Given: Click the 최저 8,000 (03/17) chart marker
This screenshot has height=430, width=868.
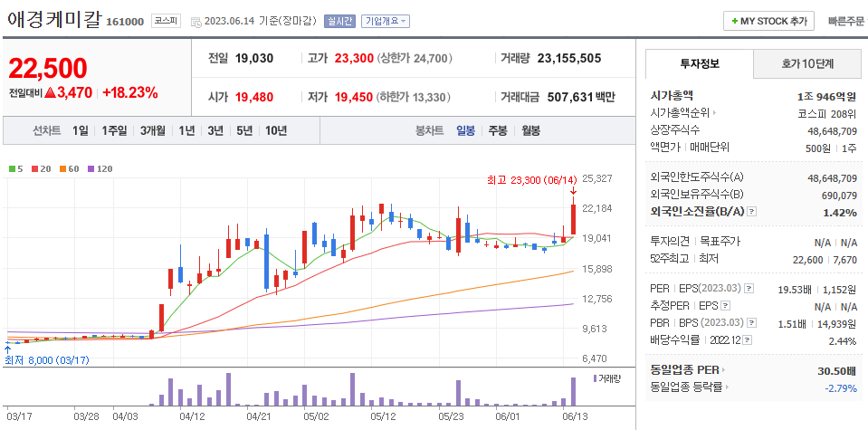Looking at the screenshot, I should click(47, 360).
